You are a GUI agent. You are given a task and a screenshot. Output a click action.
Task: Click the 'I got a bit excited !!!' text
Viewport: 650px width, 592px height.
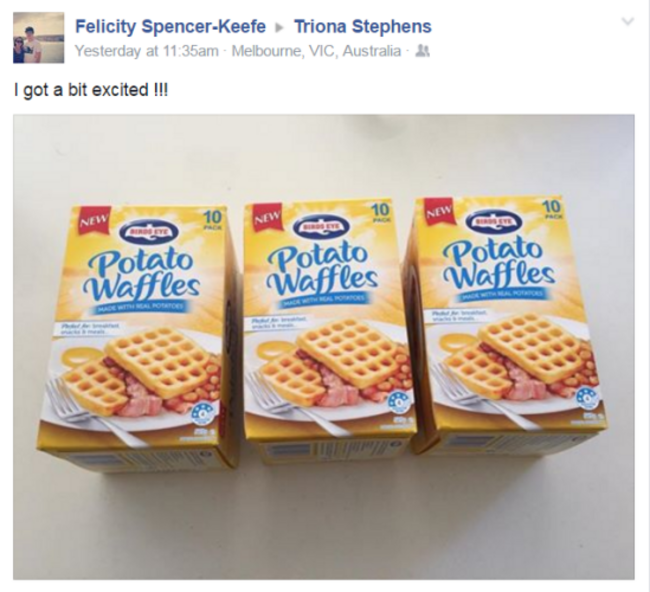point(91,90)
